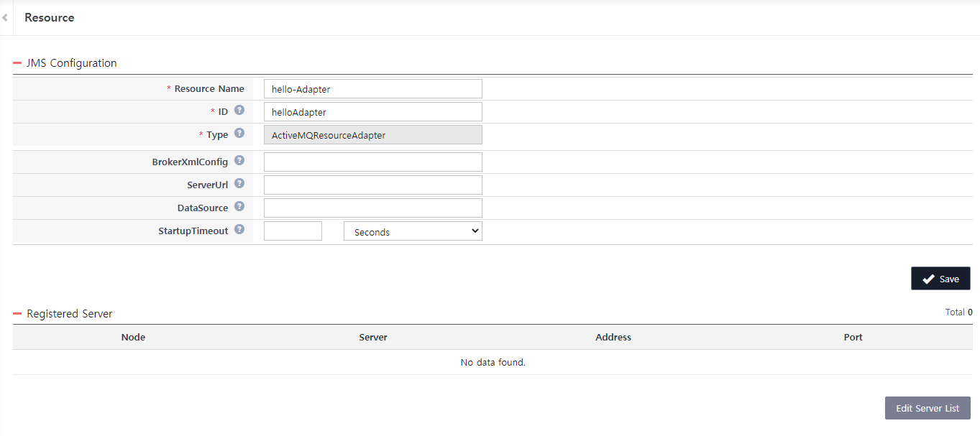Click the Resource Name input field
Viewport: 980px width, 436px height.
(x=372, y=89)
